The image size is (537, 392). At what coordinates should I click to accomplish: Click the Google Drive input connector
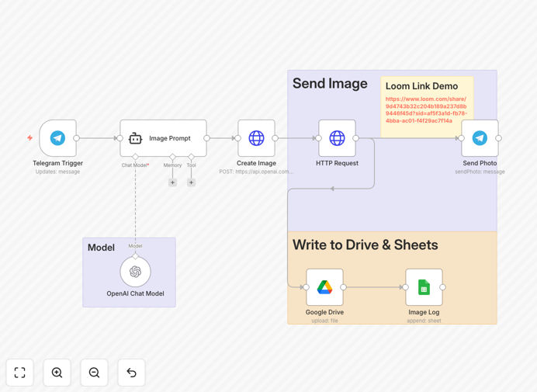(x=307, y=287)
